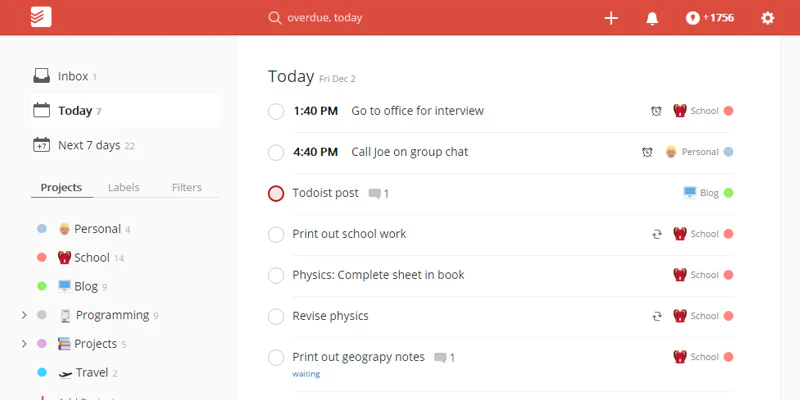Mark Physics: Complete sheet in book done
Image resolution: width=800 pixels, height=400 pixels.
tap(276, 276)
